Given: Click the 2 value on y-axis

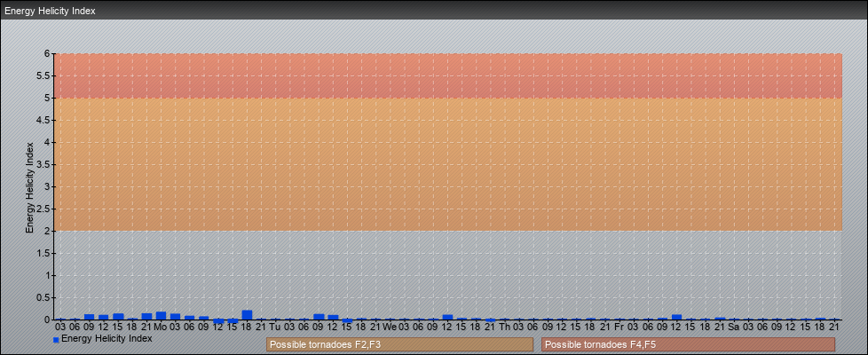Looking at the screenshot, I should pyautogui.click(x=48, y=231).
